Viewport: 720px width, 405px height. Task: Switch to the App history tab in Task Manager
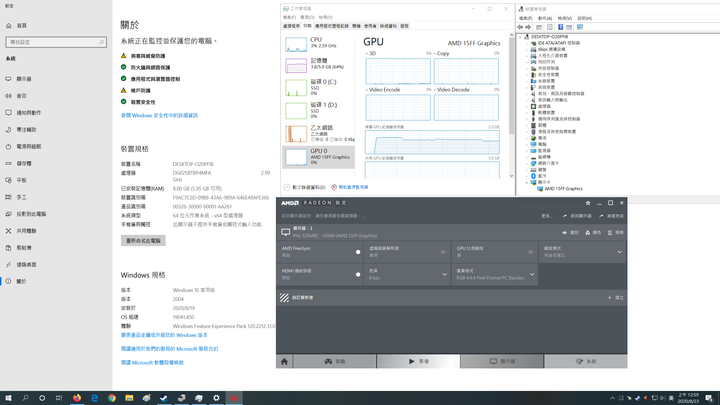click(332, 26)
